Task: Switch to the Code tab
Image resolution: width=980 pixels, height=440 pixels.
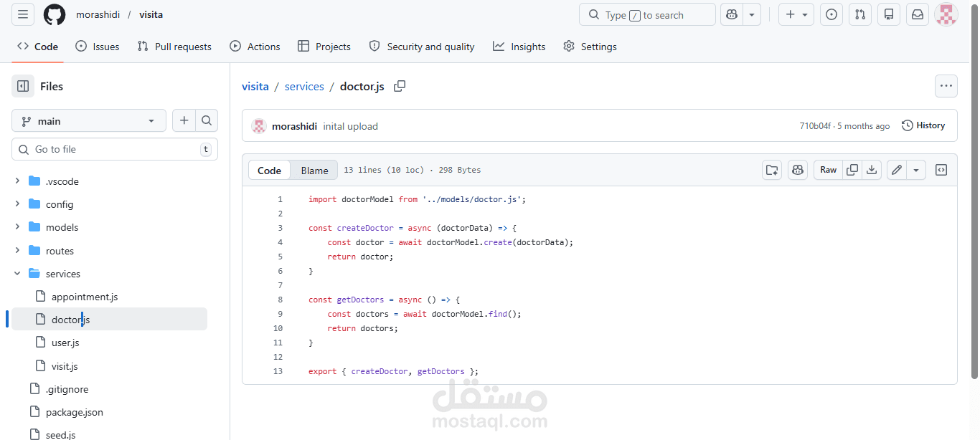Action: 38,47
